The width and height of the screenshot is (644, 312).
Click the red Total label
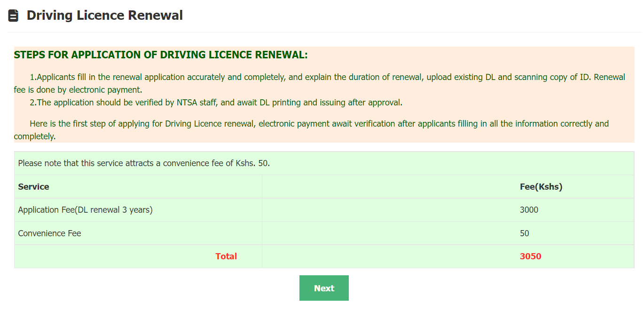226,256
